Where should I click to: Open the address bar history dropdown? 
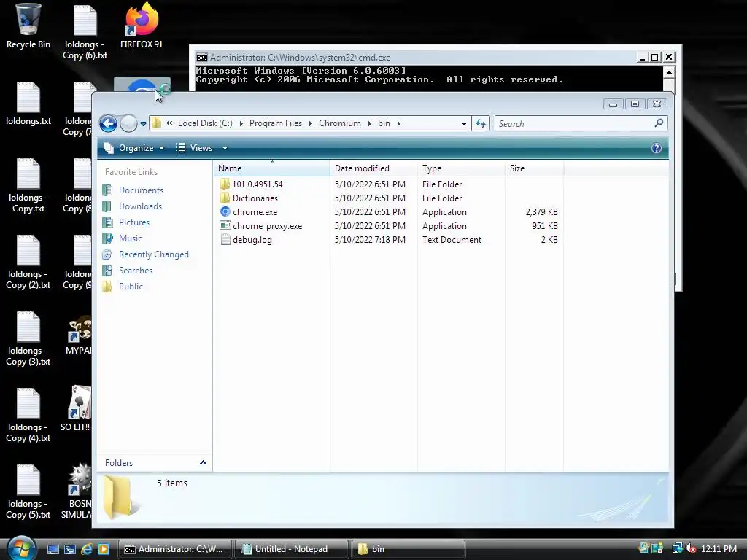coord(464,124)
